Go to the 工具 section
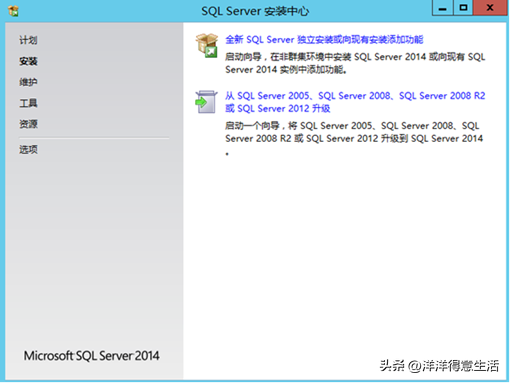This screenshot has height=383, width=510. [x=28, y=103]
